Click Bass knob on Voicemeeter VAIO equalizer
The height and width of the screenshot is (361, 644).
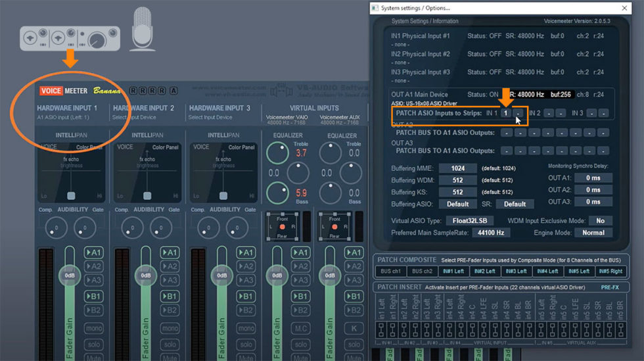[277, 193]
